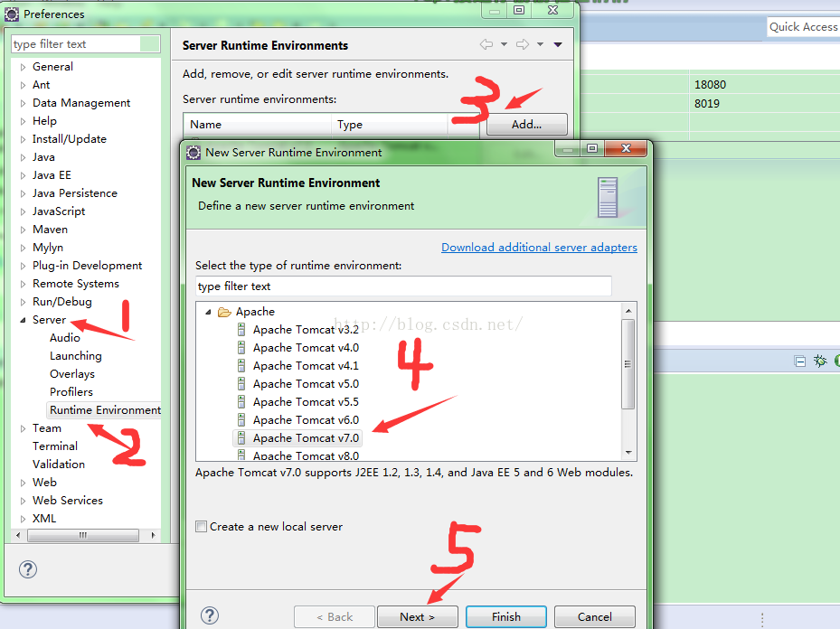Open the Terminal preferences page
Screen dimensions: 840x629
coord(54,446)
